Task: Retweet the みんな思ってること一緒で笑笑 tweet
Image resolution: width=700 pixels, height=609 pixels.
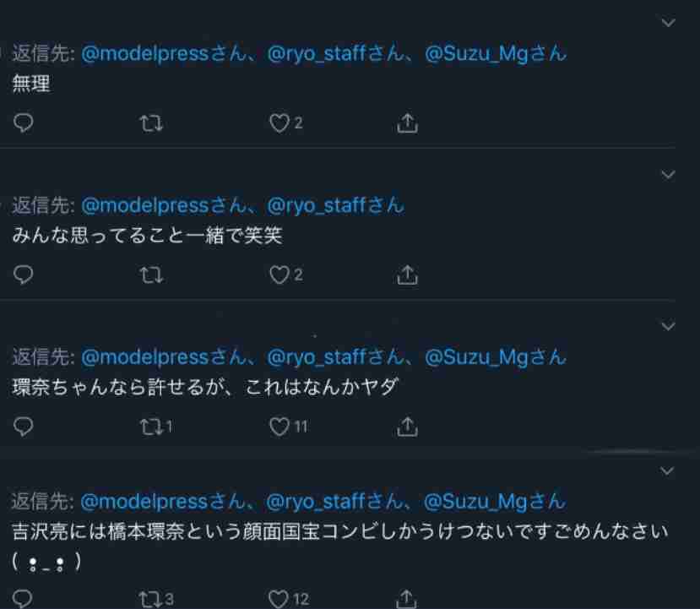Action: 151,275
